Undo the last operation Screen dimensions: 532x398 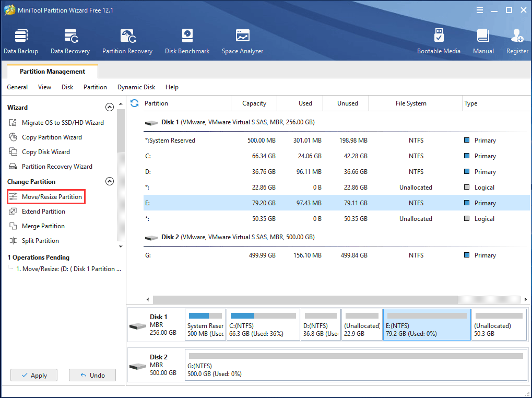point(92,375)
